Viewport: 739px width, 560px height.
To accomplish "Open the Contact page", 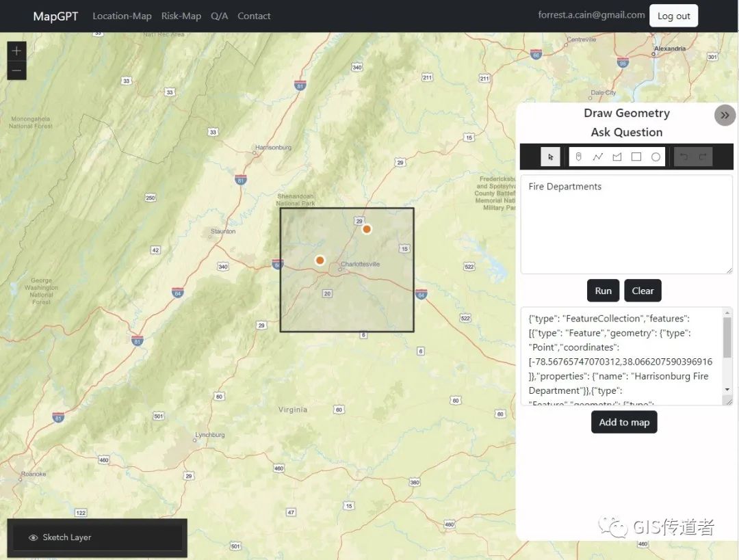I will click(x=254, y=16).
